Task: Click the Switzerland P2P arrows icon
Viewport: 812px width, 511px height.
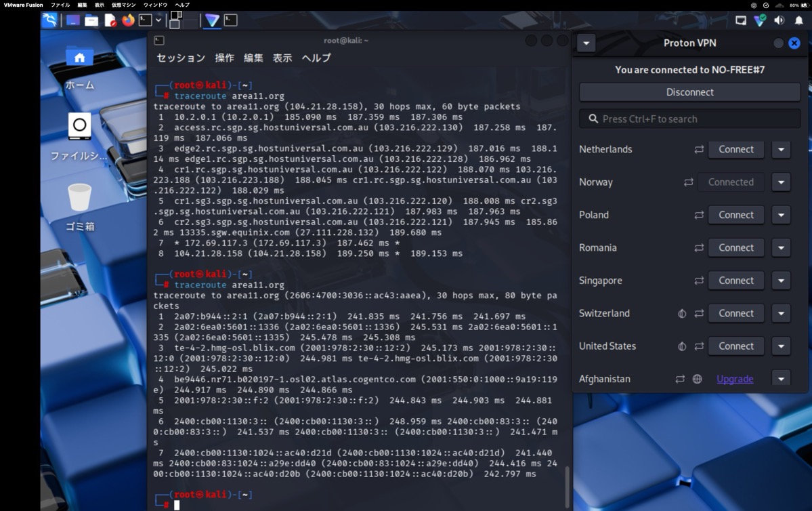Action: pos(699,314)
